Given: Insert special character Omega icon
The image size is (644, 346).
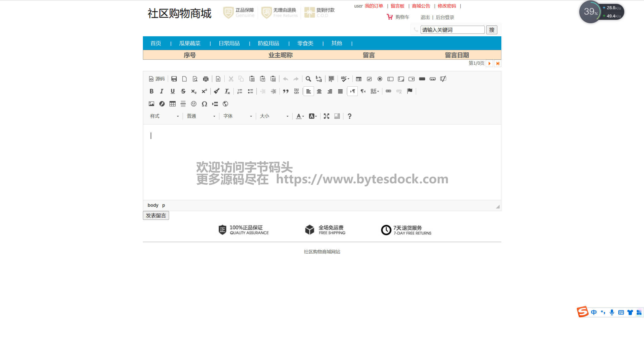Looking at the screenshot, I should (204, 104).
